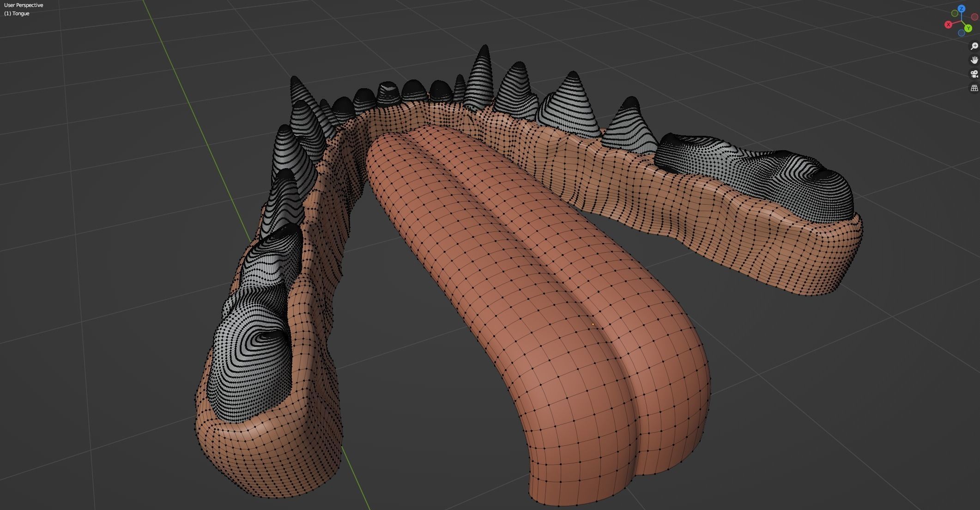
Task: Select the orange highlighted vertex on the tongue
Action: coord(593,324)
